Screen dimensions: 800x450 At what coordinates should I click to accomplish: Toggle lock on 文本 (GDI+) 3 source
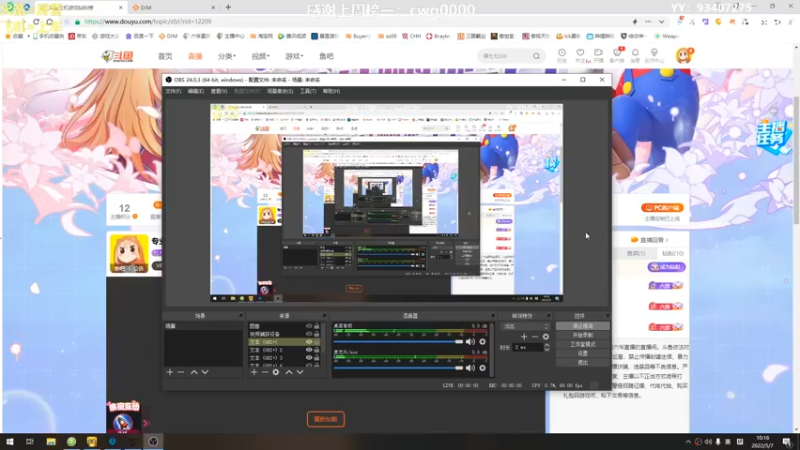click(317, 358)
